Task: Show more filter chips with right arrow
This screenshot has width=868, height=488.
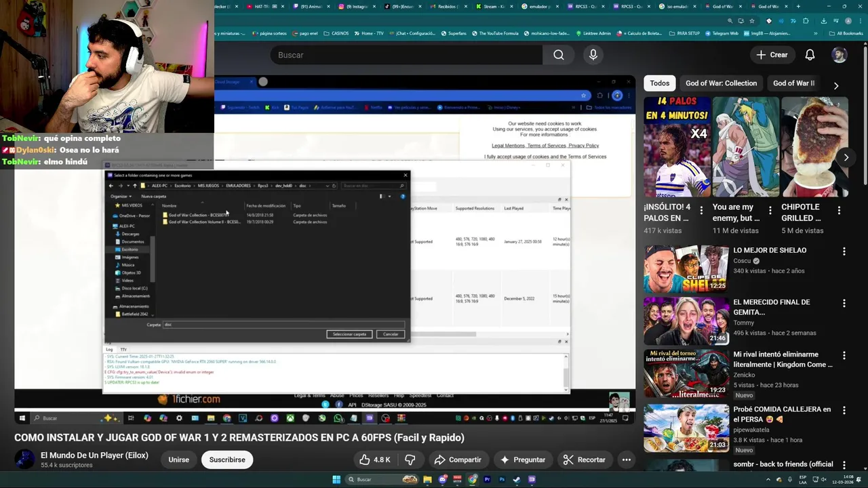Action: (x=835, y=85)
